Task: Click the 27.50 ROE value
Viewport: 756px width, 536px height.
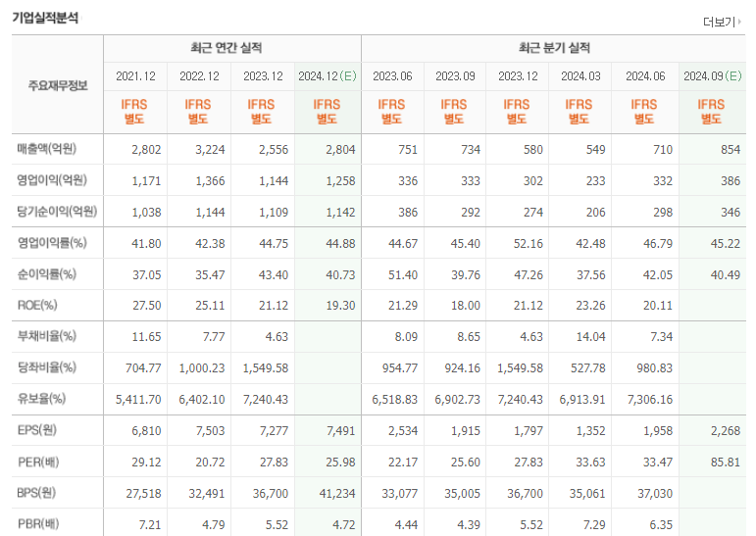Action: 146,306
